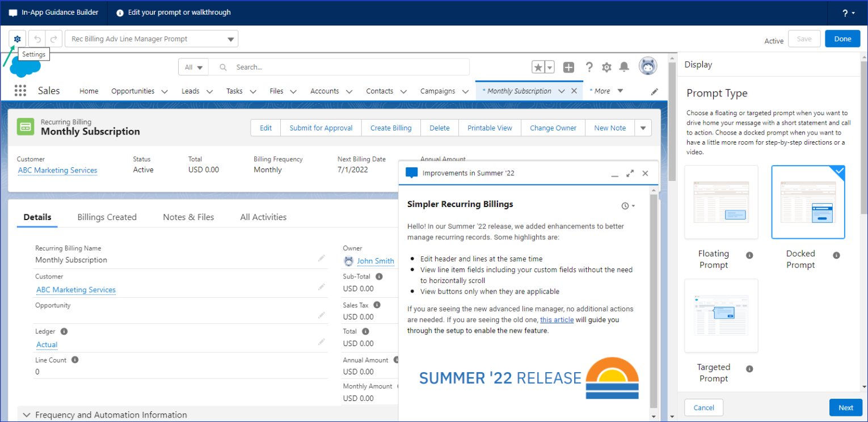The width and height of the screenshot is (868, 422).
Task: Focus the Salesforce Search field
Action: click(x=339, y=67)
